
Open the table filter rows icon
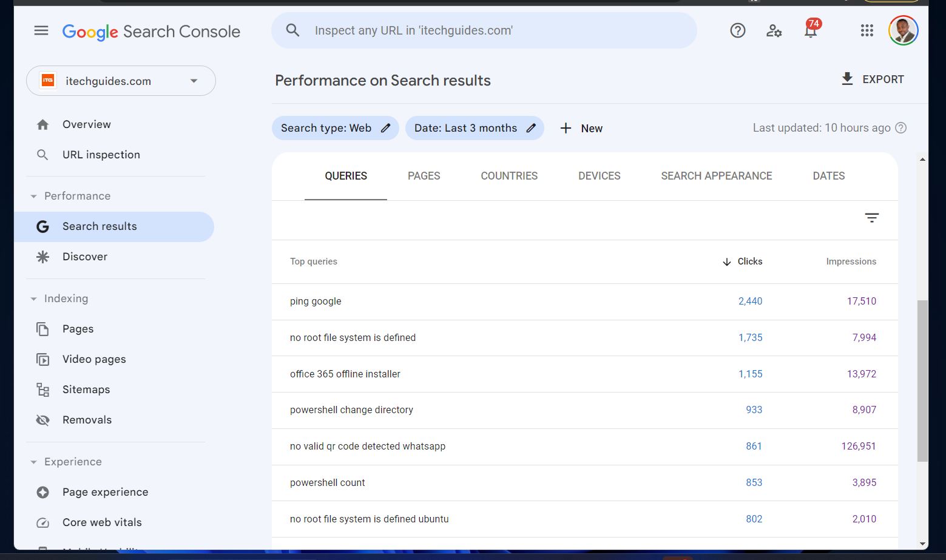872,218
